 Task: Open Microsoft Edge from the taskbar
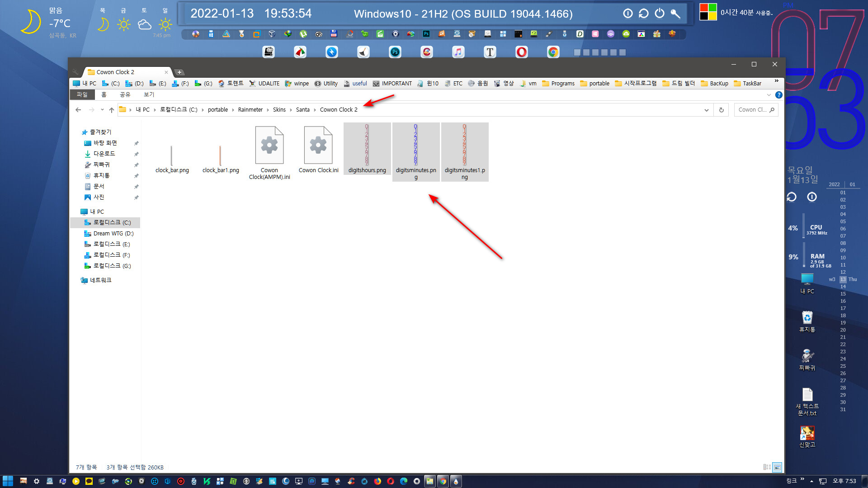pyautogui.click(x=404, y=481)
